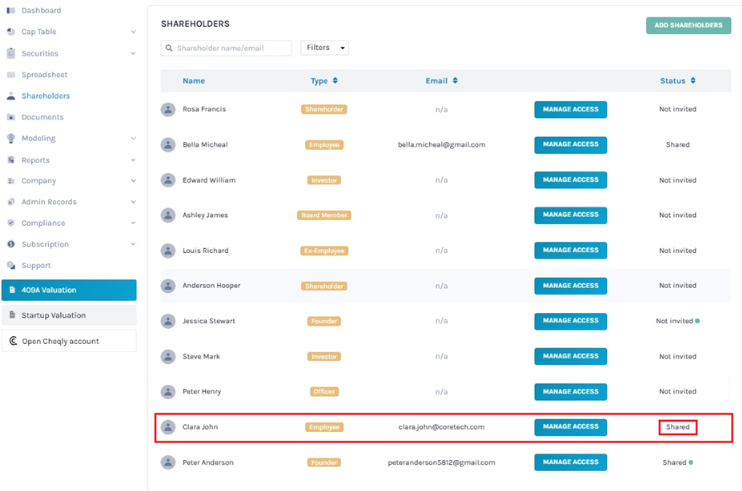Open the Filters dropdown

tap(325, 48)
